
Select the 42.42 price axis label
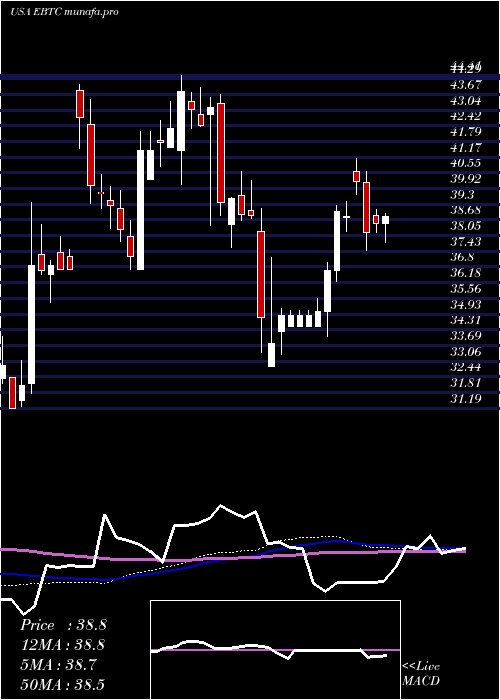point(466,116)
